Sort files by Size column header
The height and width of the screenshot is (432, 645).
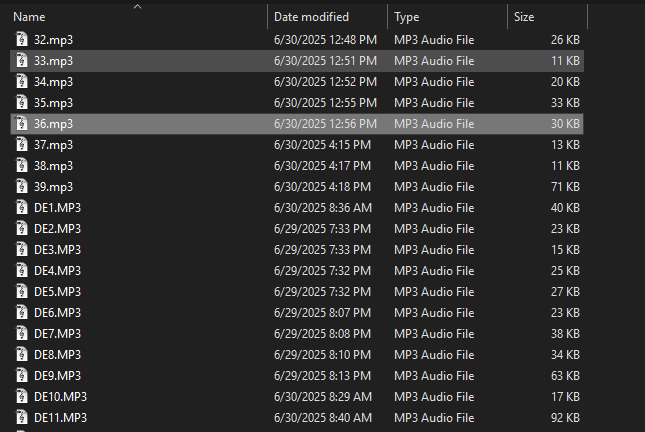[x=524, y=17]
